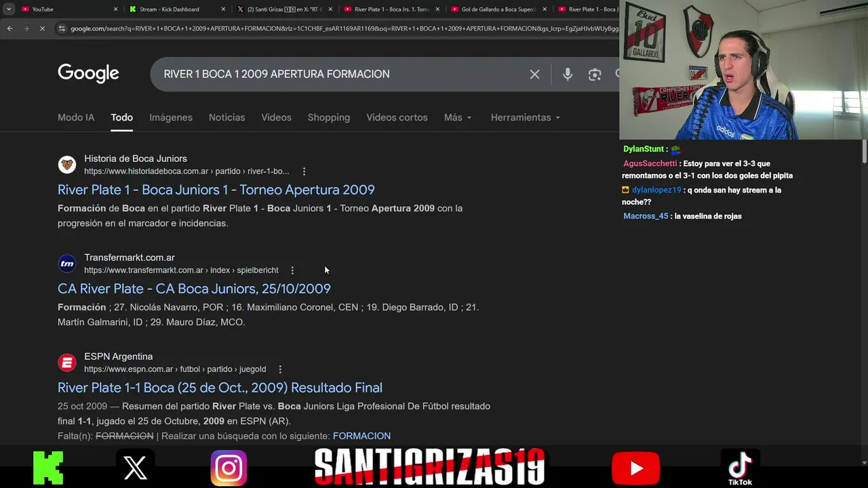The width and height of the screenshot is (868, 488).
Task: Open the tab search dropdown arrow
Action: (x=9, y=9)
